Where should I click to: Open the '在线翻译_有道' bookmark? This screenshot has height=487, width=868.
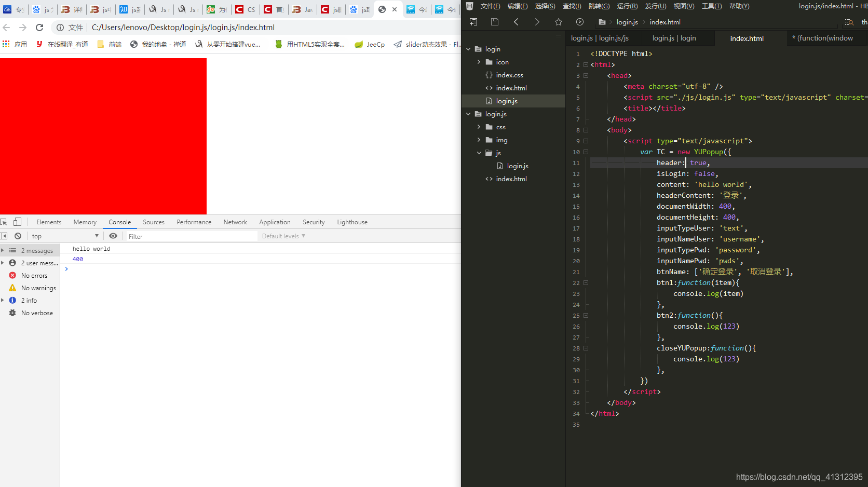pos(62,45)
